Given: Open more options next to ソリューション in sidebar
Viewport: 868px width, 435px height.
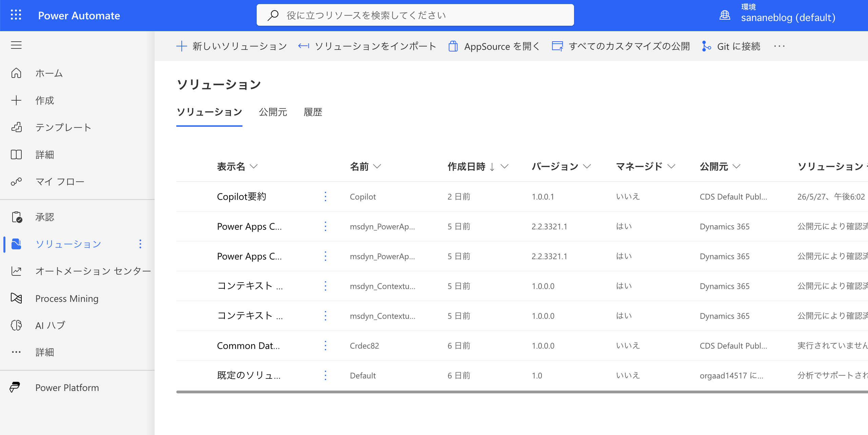Looking at the screenshot, I should [x=140, y=244].
